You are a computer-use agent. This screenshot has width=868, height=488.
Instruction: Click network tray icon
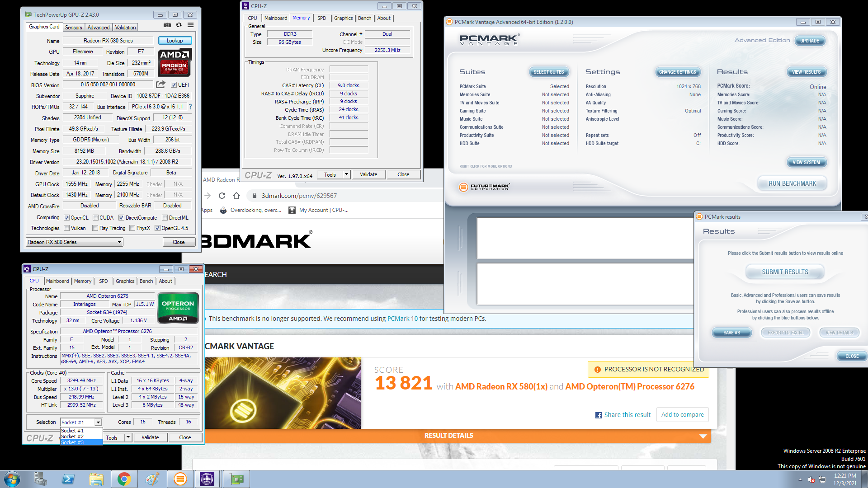[822, 479]
